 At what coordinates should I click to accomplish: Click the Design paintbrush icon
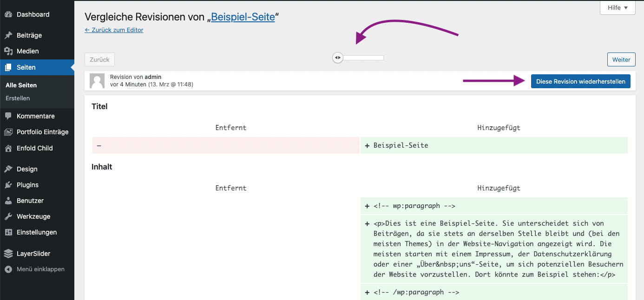tap(8, 169)
